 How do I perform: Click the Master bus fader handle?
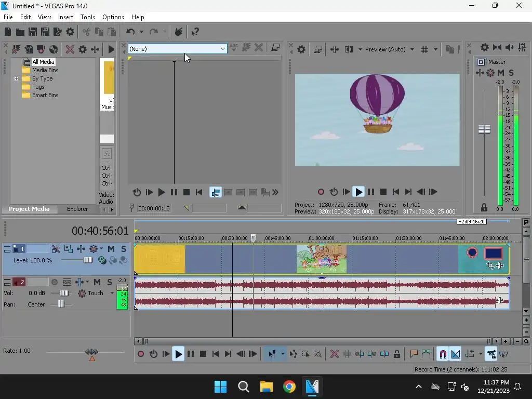[x=484, y=129]
